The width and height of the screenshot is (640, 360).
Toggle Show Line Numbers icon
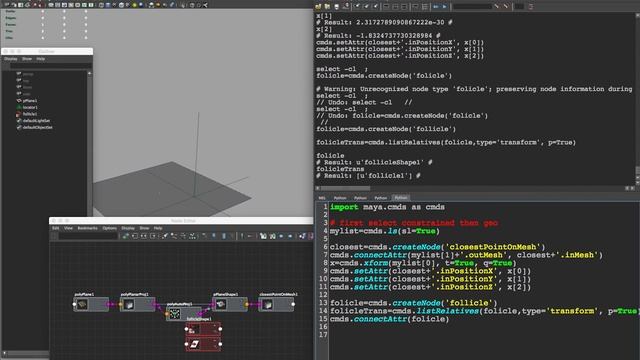[x=424, y=7]
